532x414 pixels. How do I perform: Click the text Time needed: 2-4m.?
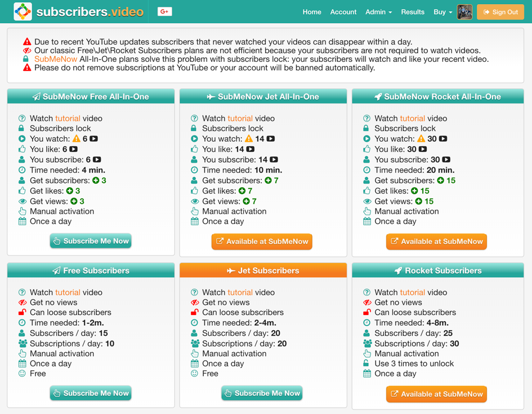point(239,323)
